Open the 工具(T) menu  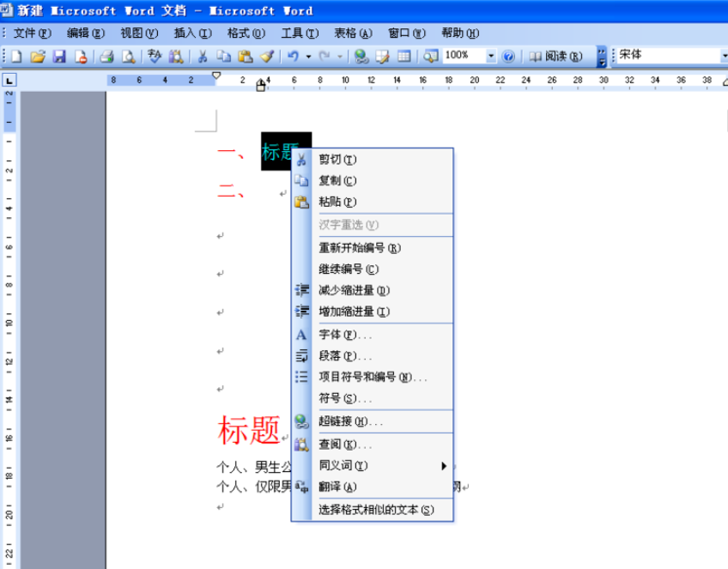point(300,33)
